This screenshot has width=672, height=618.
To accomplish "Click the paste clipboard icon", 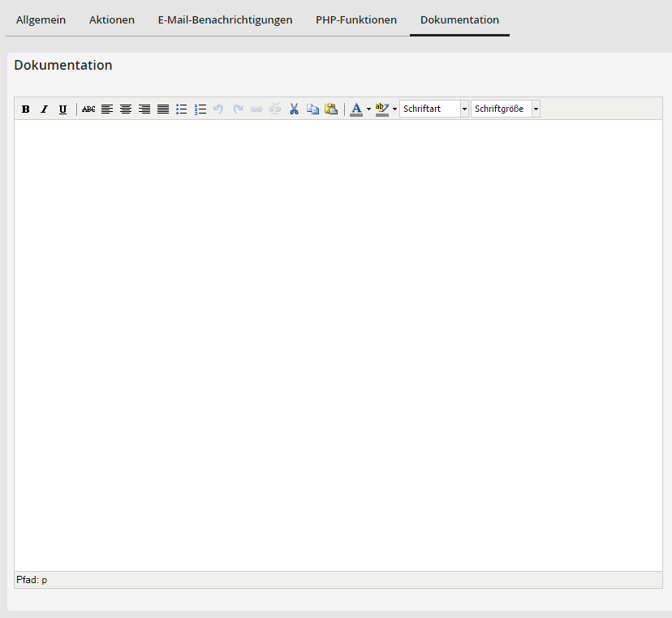I will pyautogui.click(x=331, y=109).
